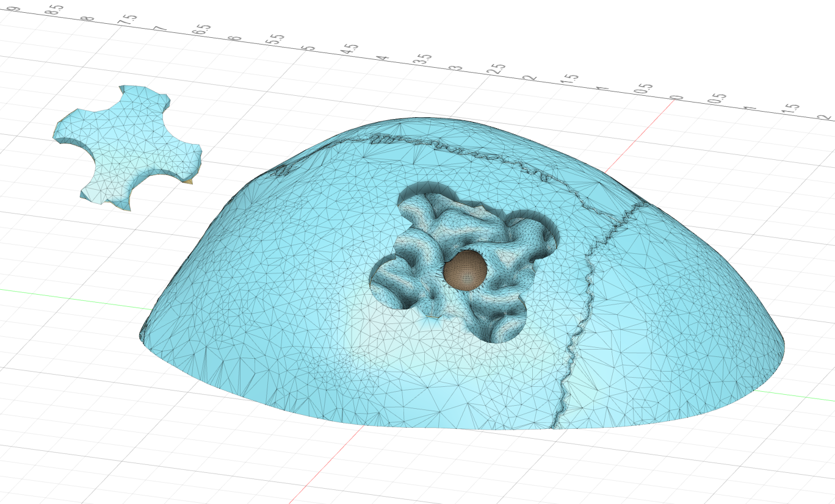This screenshot has width=835, height=504.
Task: Click the ruler label "4.5"
Action: coord(350,50)
